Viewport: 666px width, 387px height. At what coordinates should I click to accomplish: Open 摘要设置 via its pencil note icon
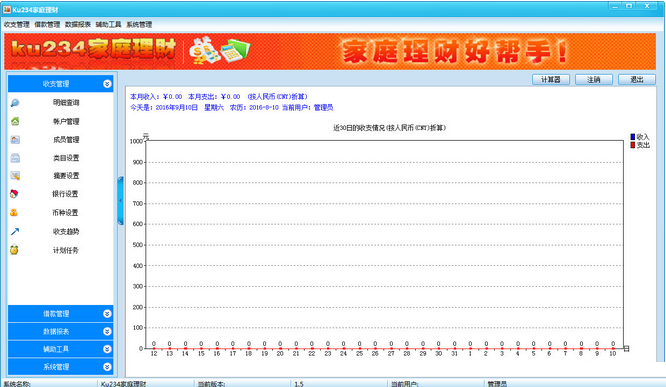[x=15, y=176]
